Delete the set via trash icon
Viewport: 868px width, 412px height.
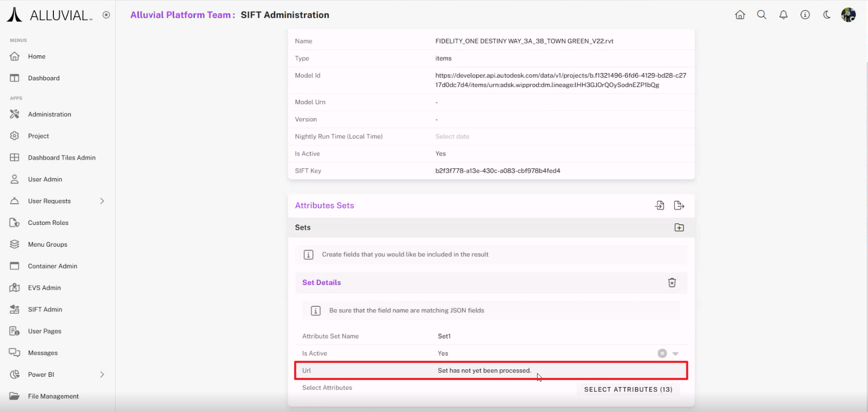click(672, 282)
